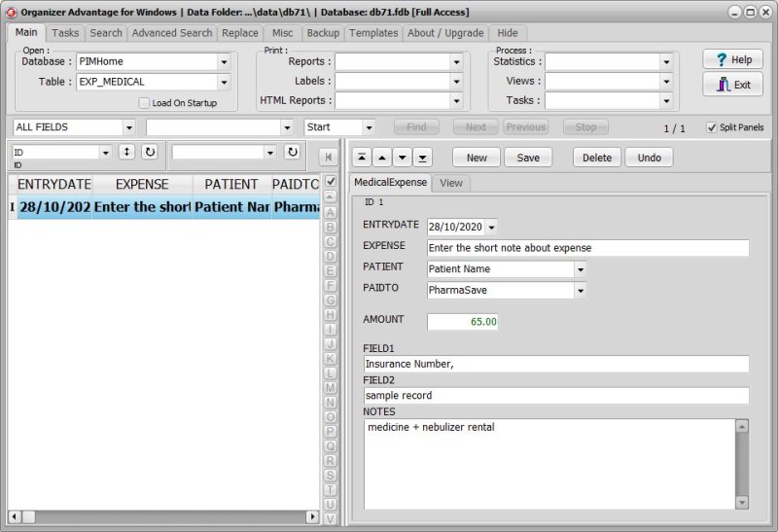Go to the previous record with the up arrow
Image resolution: width=778 pixels, height=532 pixels.
click(382, 158)
